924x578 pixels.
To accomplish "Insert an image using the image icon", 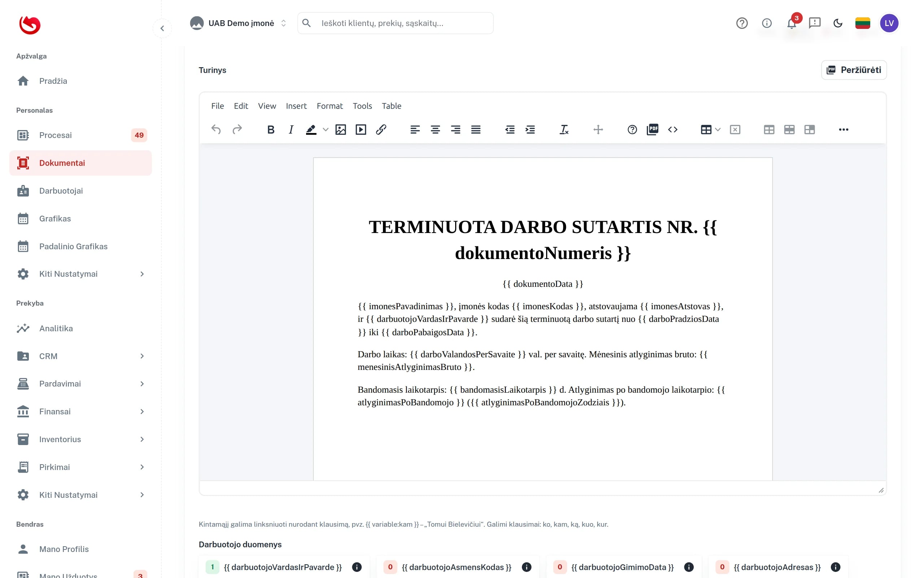I will coord(341,130).
